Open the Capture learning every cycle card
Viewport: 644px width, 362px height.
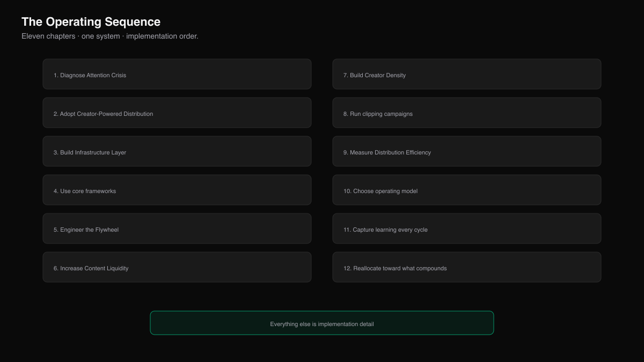pyautogui.click(x=467, y=228)
